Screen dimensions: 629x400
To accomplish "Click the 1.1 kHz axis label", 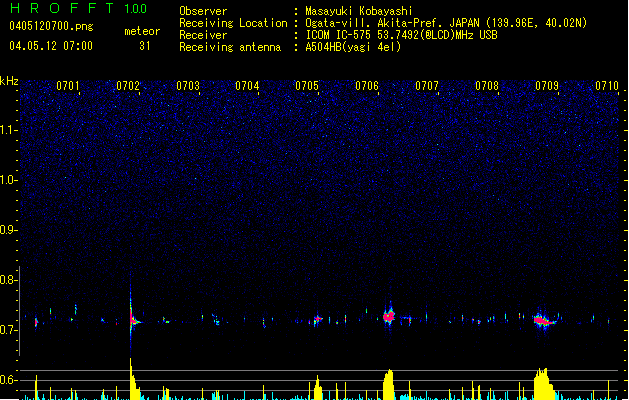I will [8, 130].
